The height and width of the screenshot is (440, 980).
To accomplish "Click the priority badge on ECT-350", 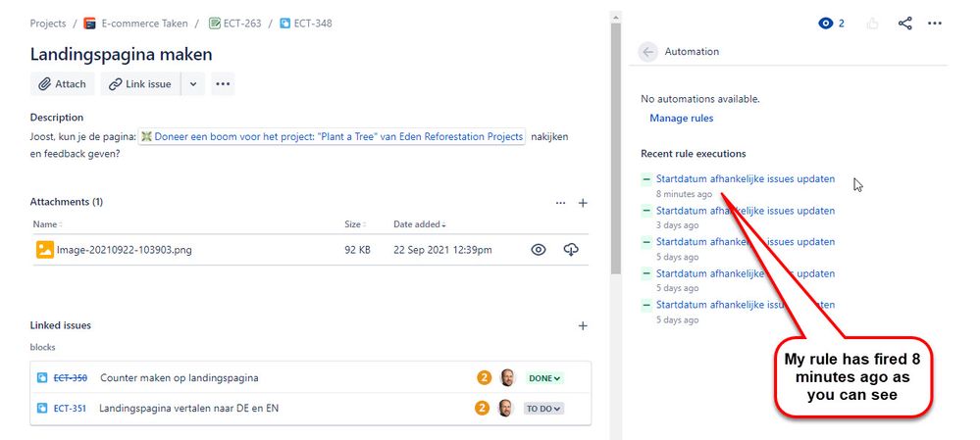I will point(484,377).
